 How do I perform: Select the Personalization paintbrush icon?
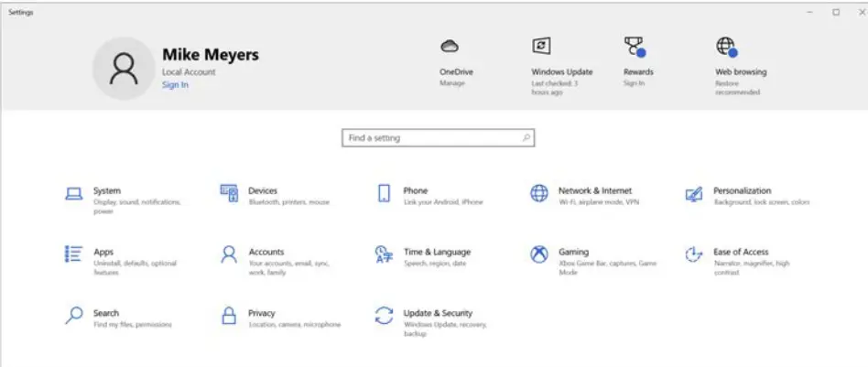694,194
